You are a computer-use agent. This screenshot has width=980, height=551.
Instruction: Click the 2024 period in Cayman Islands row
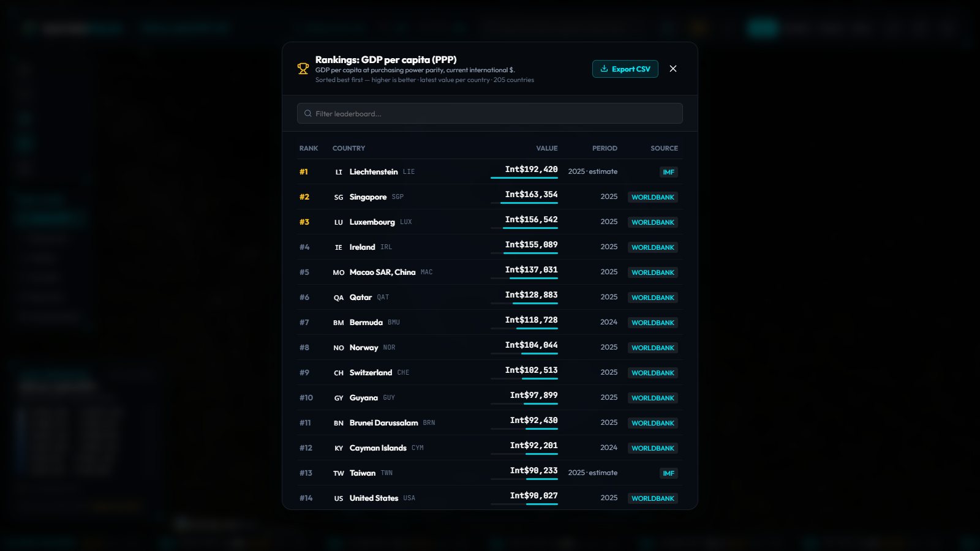pyautogui.click(x=609, y=448)
